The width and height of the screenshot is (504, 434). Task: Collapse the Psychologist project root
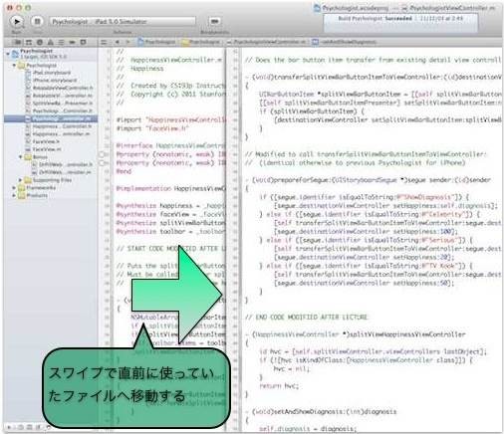8,53
